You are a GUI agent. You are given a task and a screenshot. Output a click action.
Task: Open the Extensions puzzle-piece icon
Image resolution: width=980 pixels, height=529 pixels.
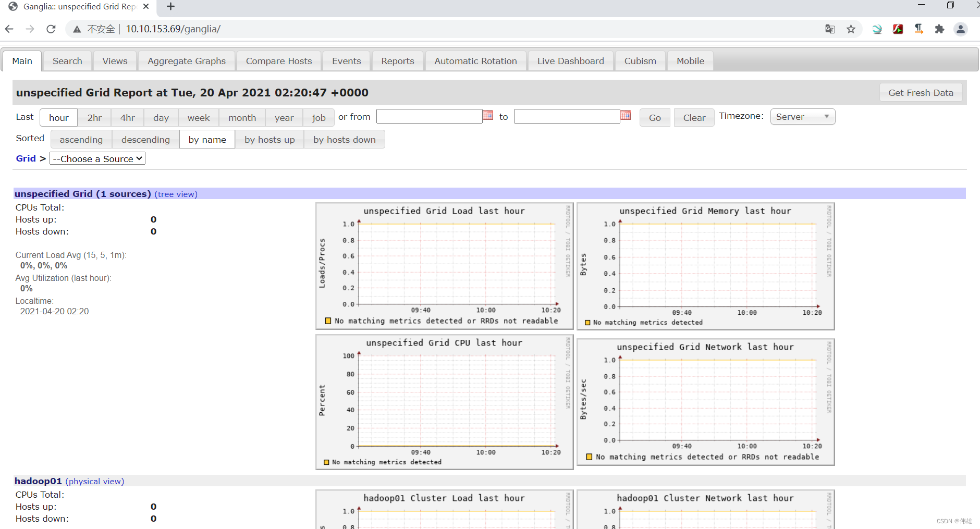939,29
